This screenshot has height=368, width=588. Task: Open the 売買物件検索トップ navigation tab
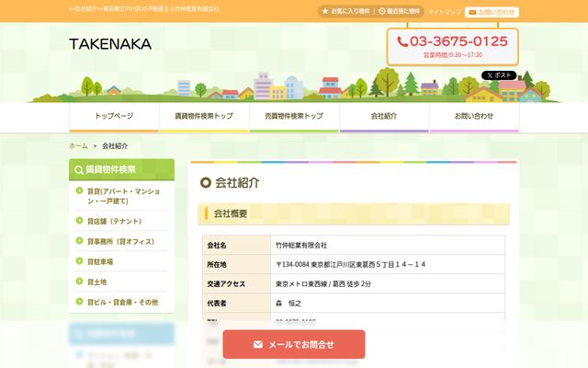click(294, 117)
